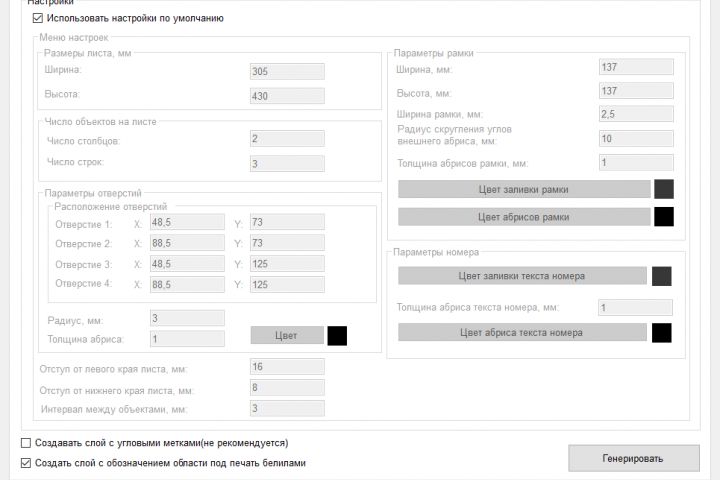Click black swatch beside 'Цвет абрисов рамки'
Screen dimensions: 720x480
click(x=663, y=216)
